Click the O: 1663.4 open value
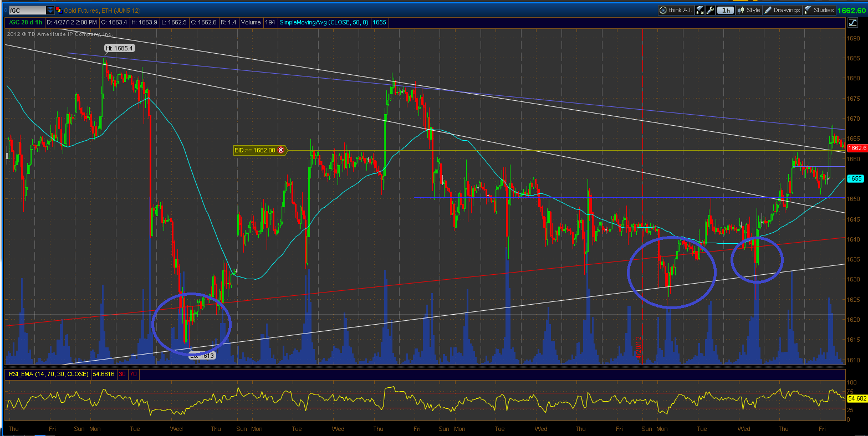This screenshot has width=868, height=436. [x=114, y=22]
